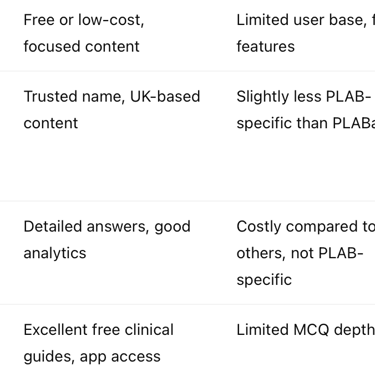Viewport: 375px width, 366px height.
Task: Select the "Costly compared to others" cell
Action: (x=306, y=253)
